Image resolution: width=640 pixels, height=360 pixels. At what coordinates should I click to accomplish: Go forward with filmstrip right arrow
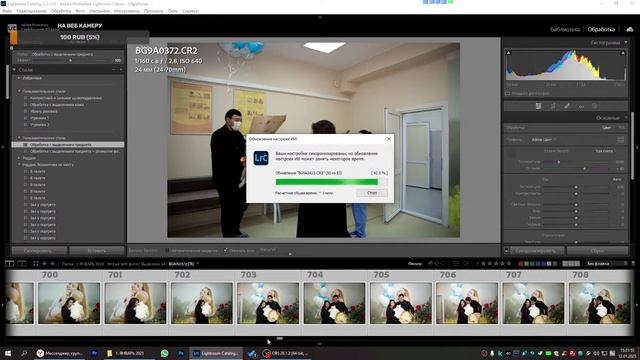tap(52, 264)
